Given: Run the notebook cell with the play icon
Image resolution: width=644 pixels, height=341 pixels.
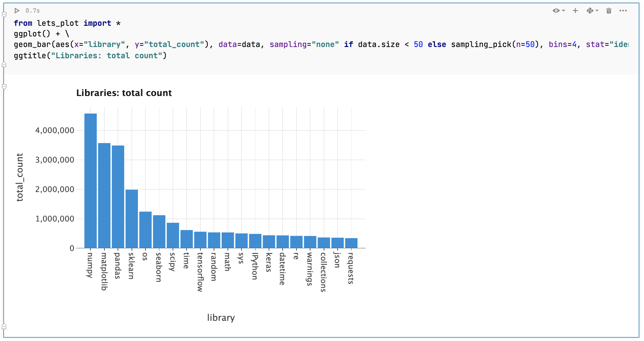Looking at the screenshot, I should point(17,11).
